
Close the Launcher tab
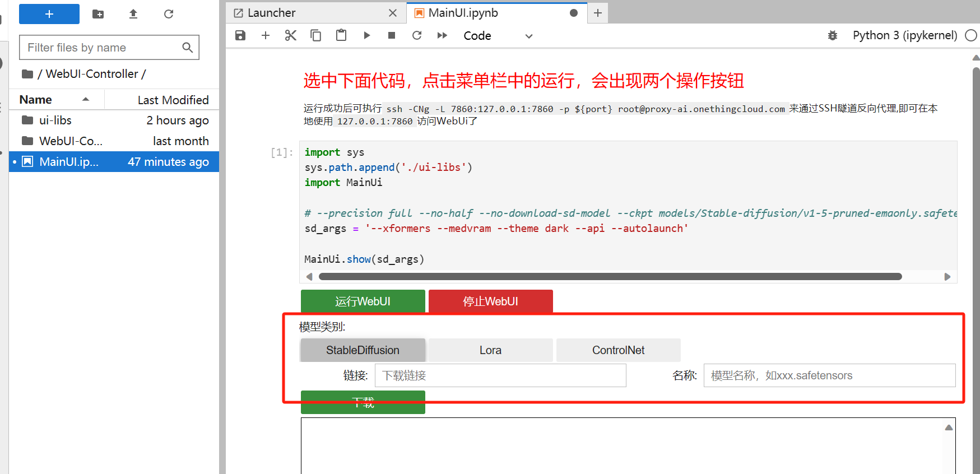click(393, 13)
